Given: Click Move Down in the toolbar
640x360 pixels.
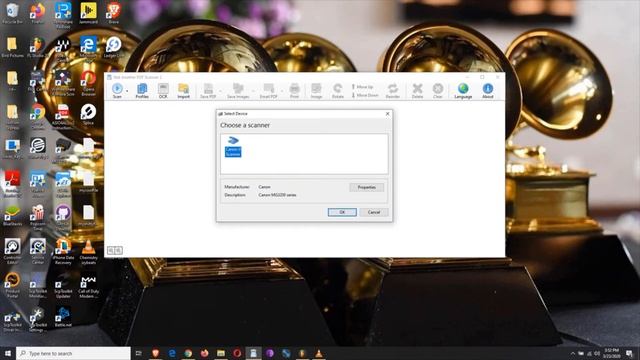Looking at the screenshot, I should [x=365, y=95].
